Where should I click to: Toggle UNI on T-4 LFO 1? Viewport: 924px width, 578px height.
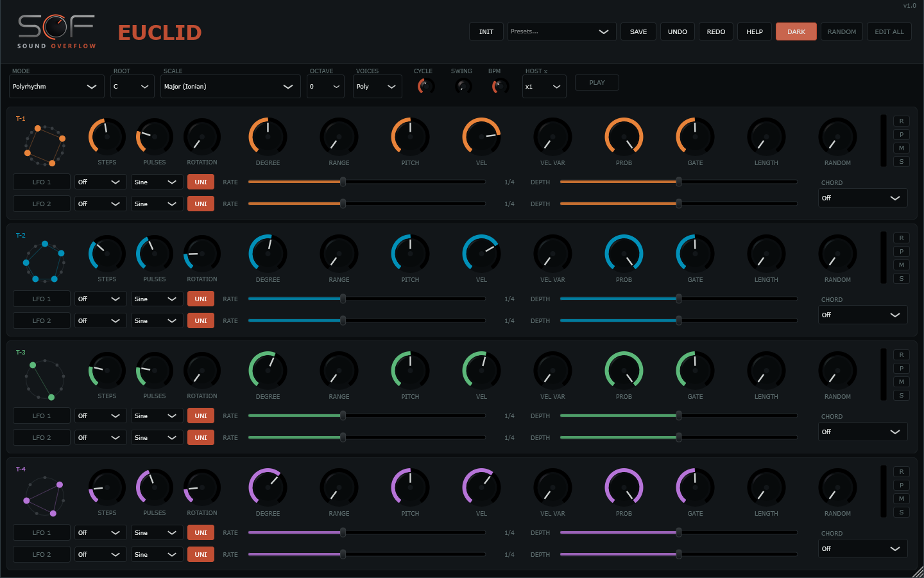201,532
